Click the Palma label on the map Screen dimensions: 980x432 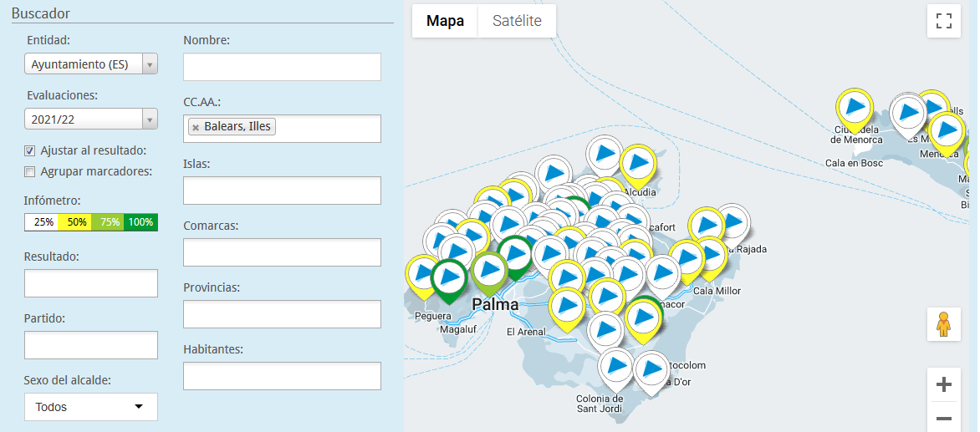[x=495, y=305]
